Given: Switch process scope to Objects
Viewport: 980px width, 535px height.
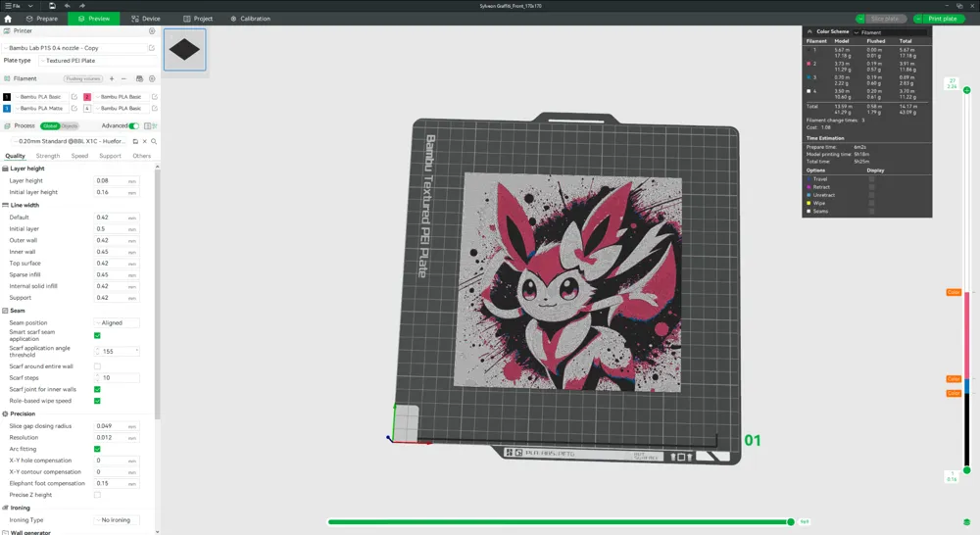Looking at the screenshot, I should pyautogui.click(x=70, y=126).
